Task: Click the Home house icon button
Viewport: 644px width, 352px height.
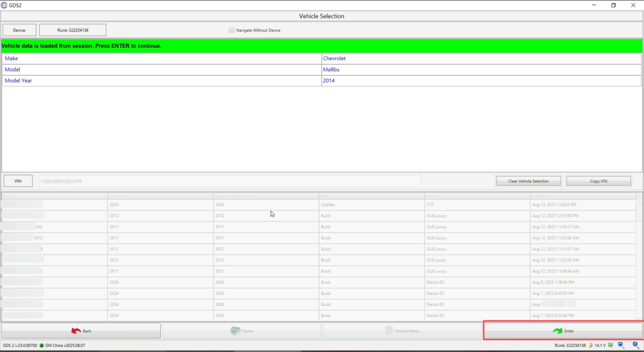Action: 242,331
